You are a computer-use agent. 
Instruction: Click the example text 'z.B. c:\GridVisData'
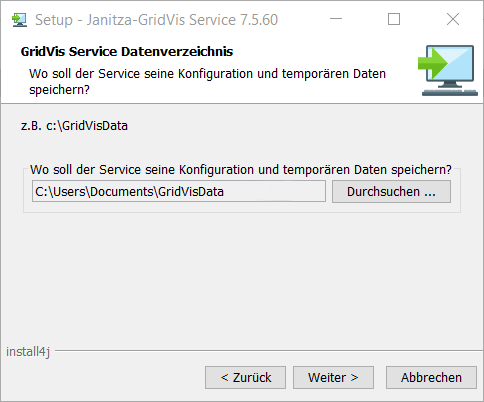74,126
